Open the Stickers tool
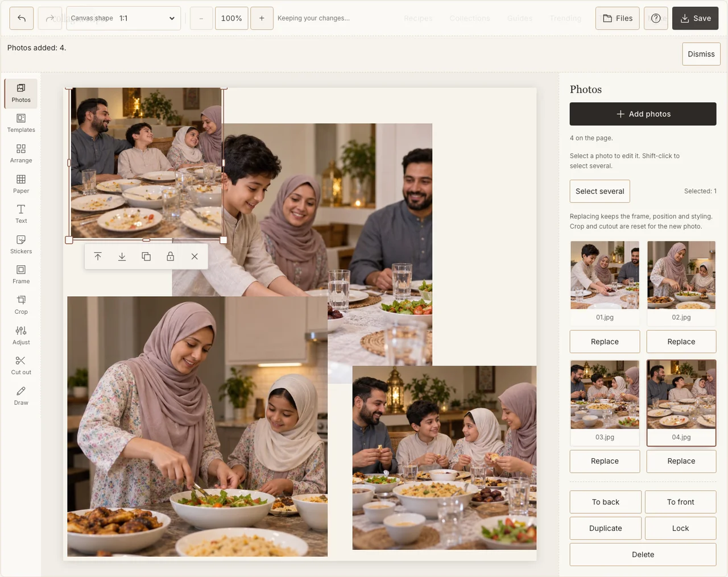Screen dimensions: 728x577 tap(21, 245)
